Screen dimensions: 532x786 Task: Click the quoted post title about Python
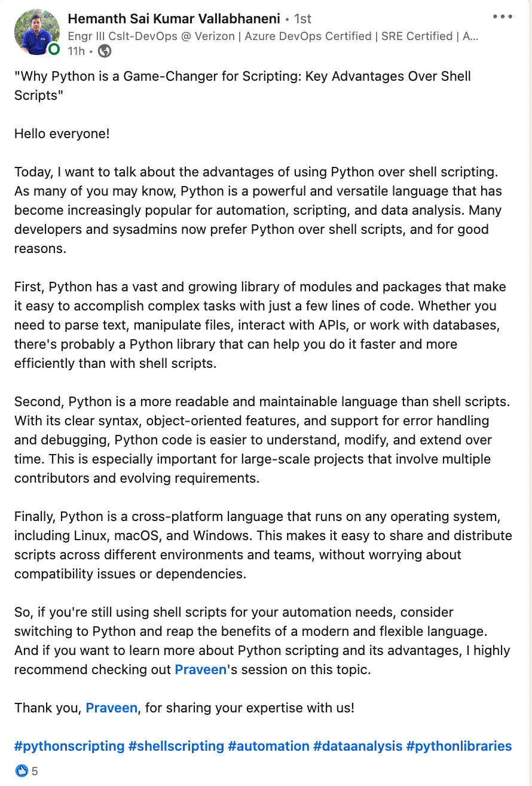[x=242, y=86]
